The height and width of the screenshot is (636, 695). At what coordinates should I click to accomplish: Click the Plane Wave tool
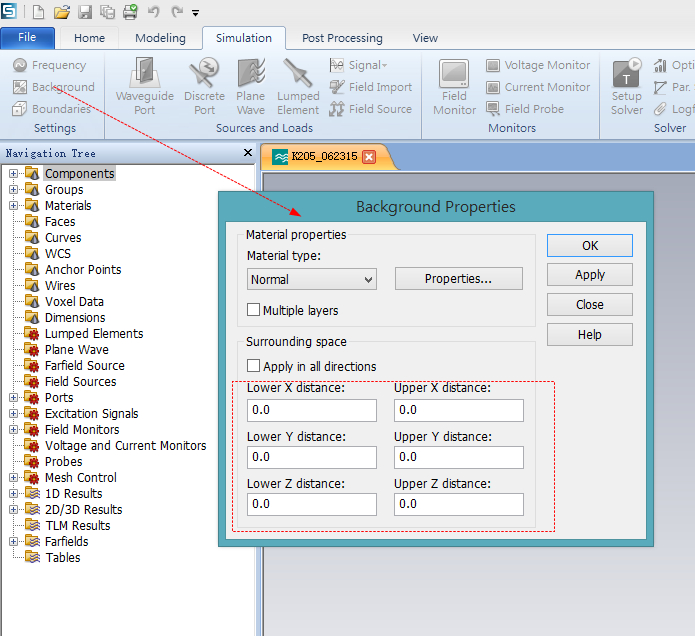pyautogui.click(x=251, y=87)
